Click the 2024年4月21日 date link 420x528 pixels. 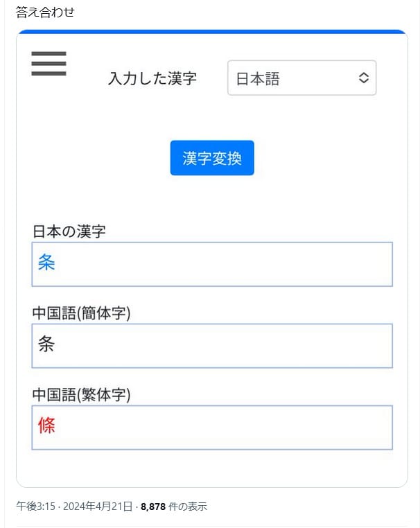pos(98,506)
